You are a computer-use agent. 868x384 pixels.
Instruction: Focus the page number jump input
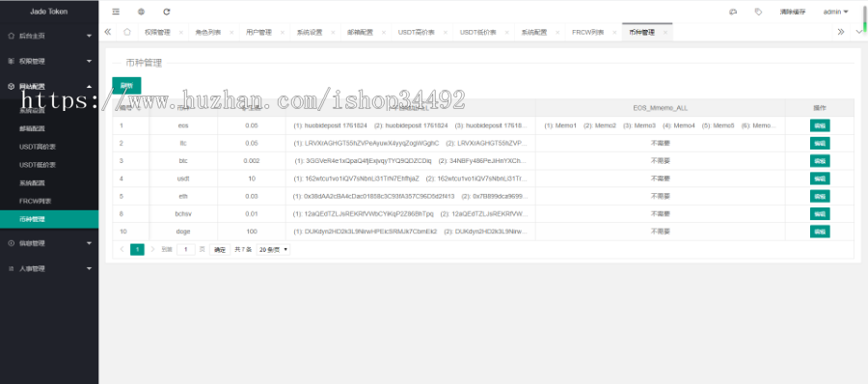coord(186,249)
